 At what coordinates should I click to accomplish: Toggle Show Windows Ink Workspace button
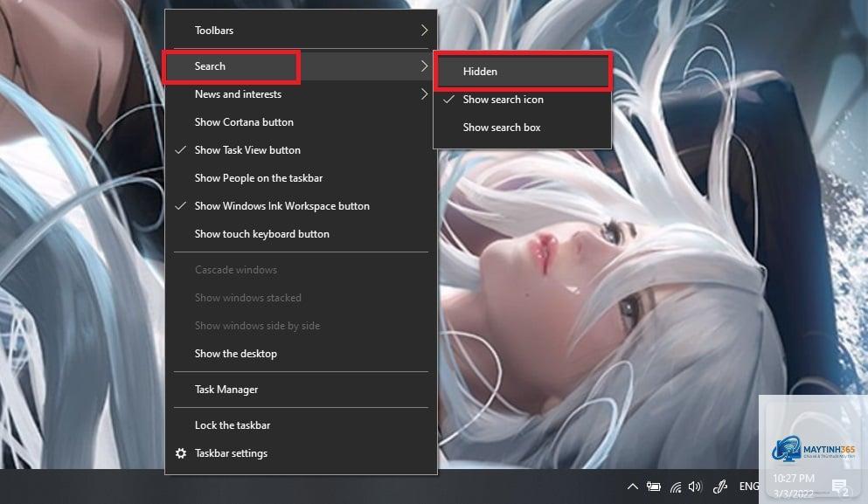click(x=301, y=206)
